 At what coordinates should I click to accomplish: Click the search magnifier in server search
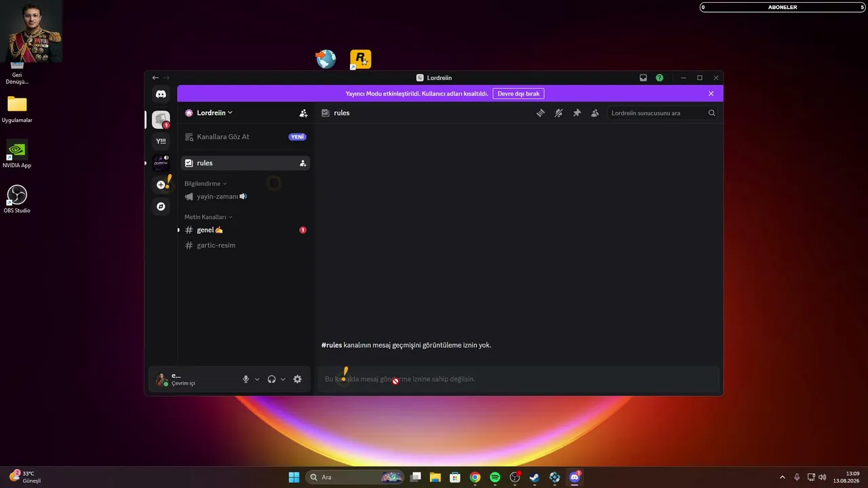click(711, 113)
